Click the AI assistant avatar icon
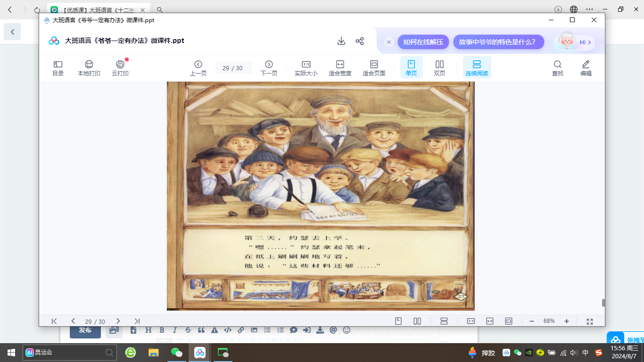Image resolution: width=644 pixels, height=362 pixels. tap(566, 42)
